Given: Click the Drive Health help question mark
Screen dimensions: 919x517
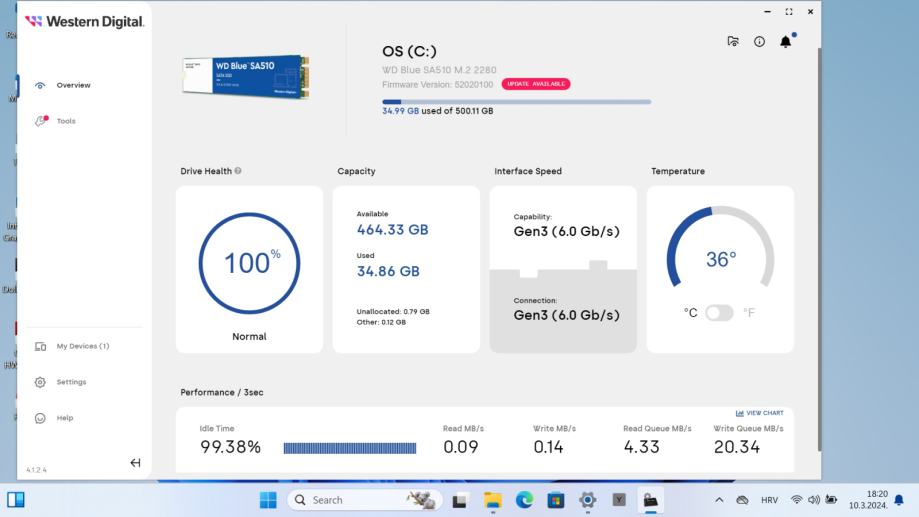Looking at the screenshot, I should (x=238, y=171).
